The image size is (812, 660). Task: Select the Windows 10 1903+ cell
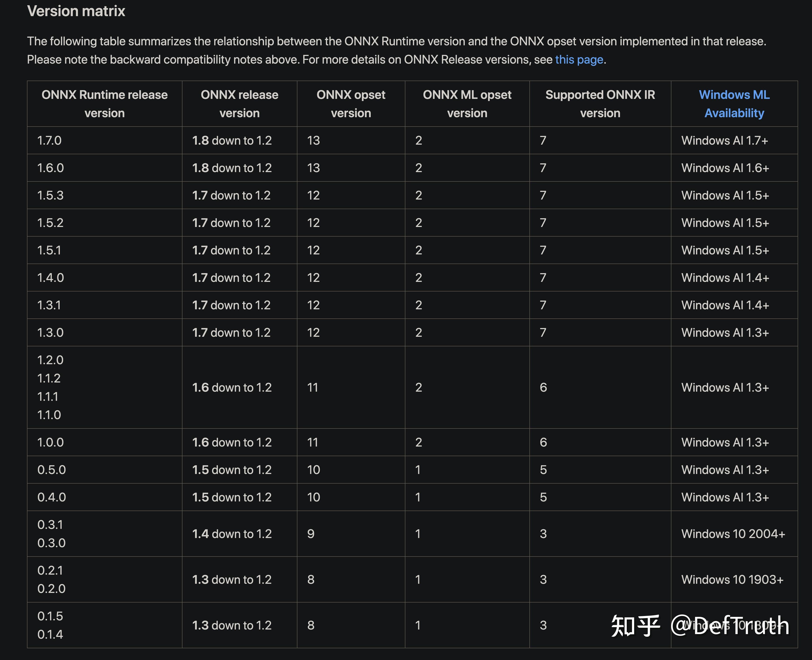click(732, 579)
